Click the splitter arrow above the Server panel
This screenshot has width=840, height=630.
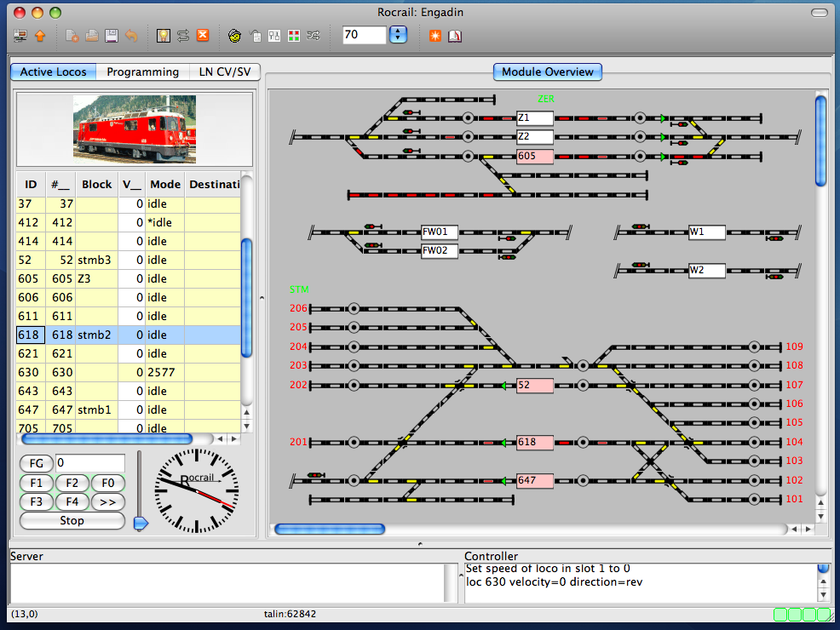pyautogui.click(x=420, y=543)
